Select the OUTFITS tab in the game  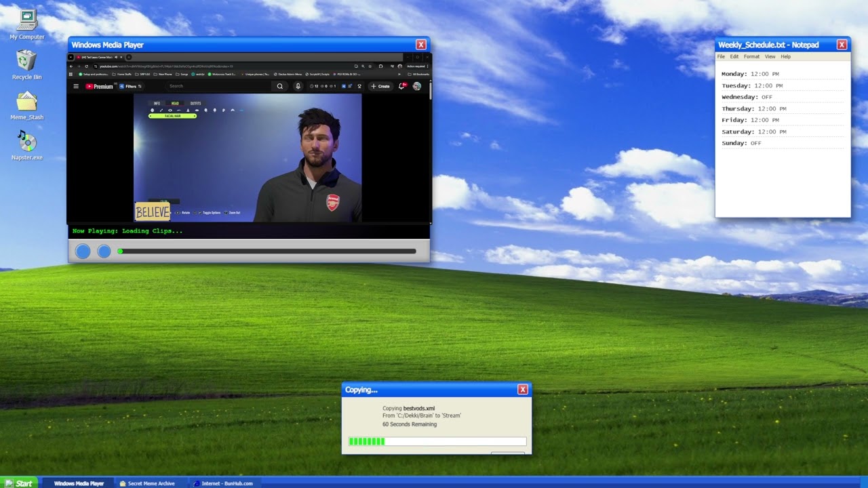pyautogui.click(x=195, y=104)
